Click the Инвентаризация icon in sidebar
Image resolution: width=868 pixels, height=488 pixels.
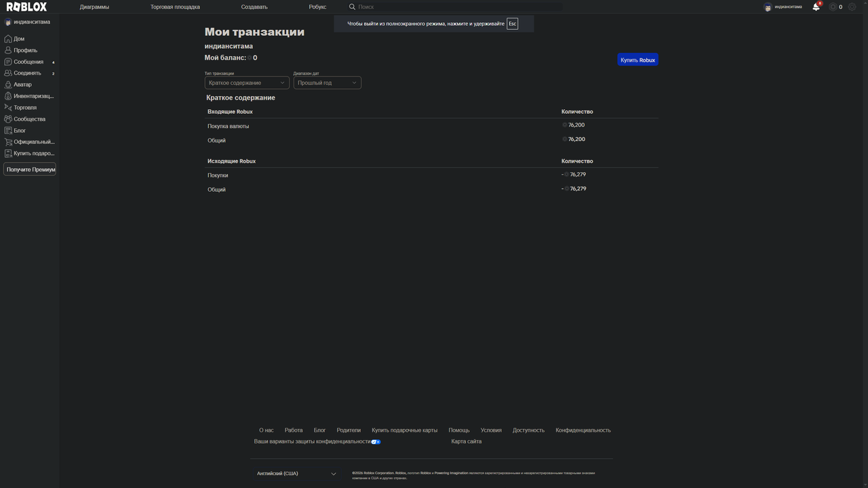[8, 96]
